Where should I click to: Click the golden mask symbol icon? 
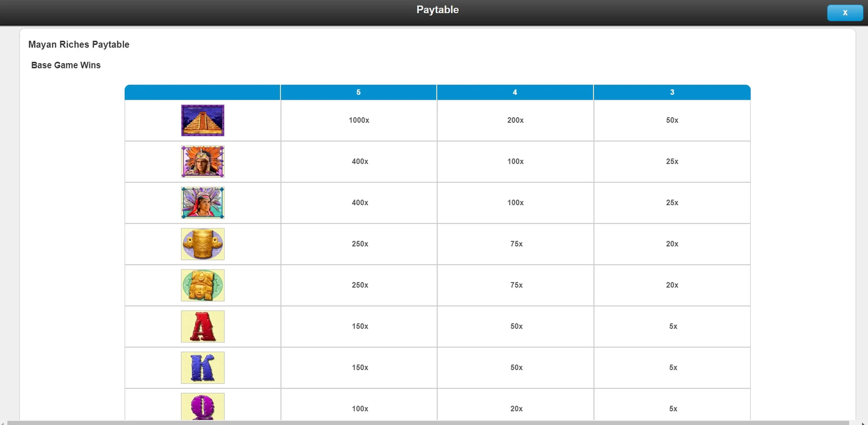click(x=203, y=285)
